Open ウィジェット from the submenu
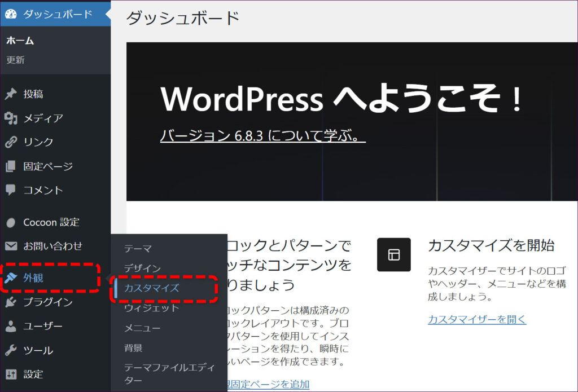578x392 pixels. pos(151,308)
